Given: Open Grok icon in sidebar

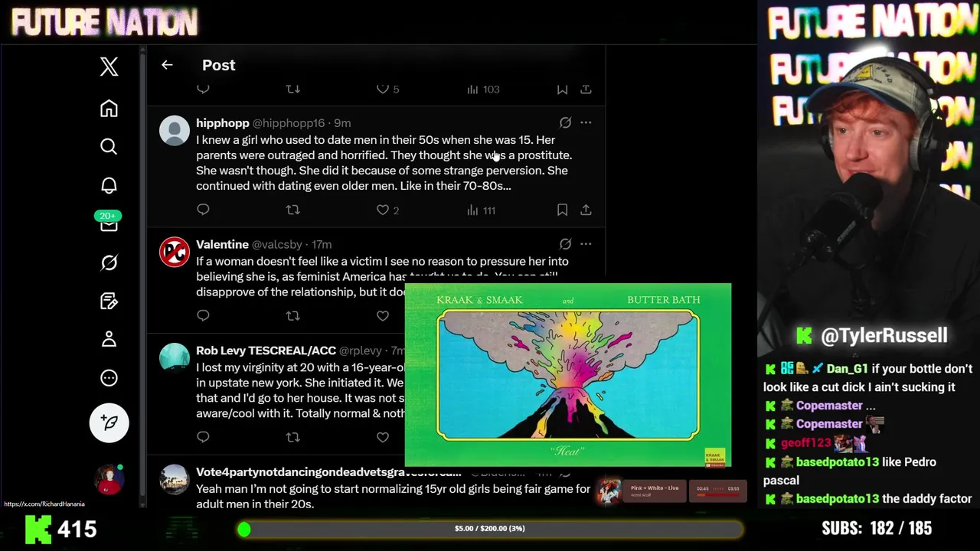Looking at the screenshot, I should click(109, 262).
